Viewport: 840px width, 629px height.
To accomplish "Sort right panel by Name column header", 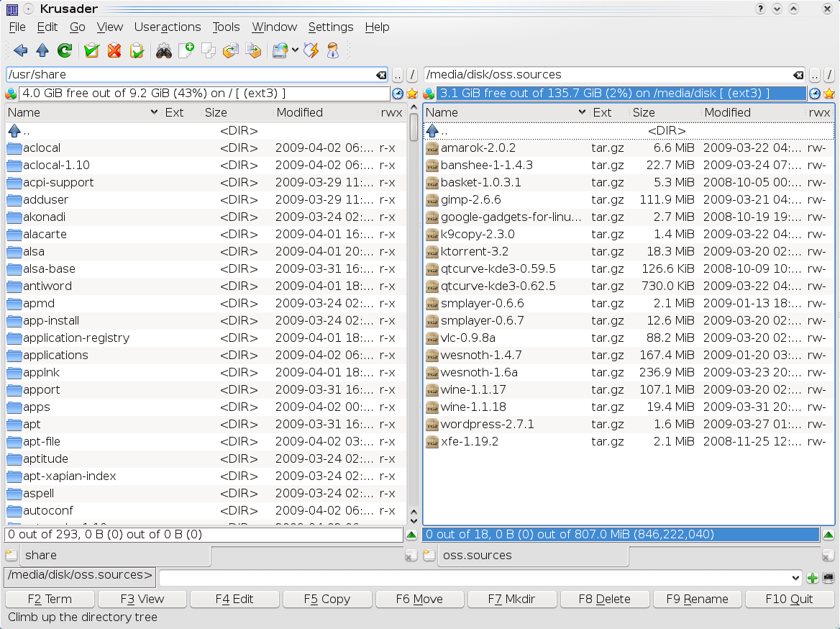I will (505, 112).
